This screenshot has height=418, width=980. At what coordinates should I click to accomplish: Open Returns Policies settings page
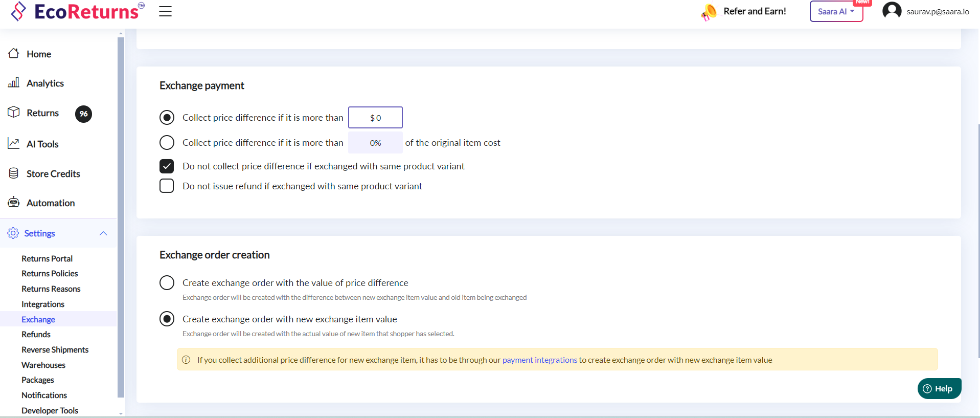(50, 274)
